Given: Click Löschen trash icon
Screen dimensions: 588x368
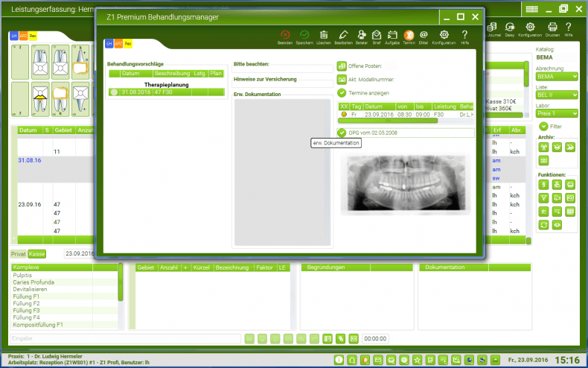Looking at the screenshot, I should click(x=324, y=35).
